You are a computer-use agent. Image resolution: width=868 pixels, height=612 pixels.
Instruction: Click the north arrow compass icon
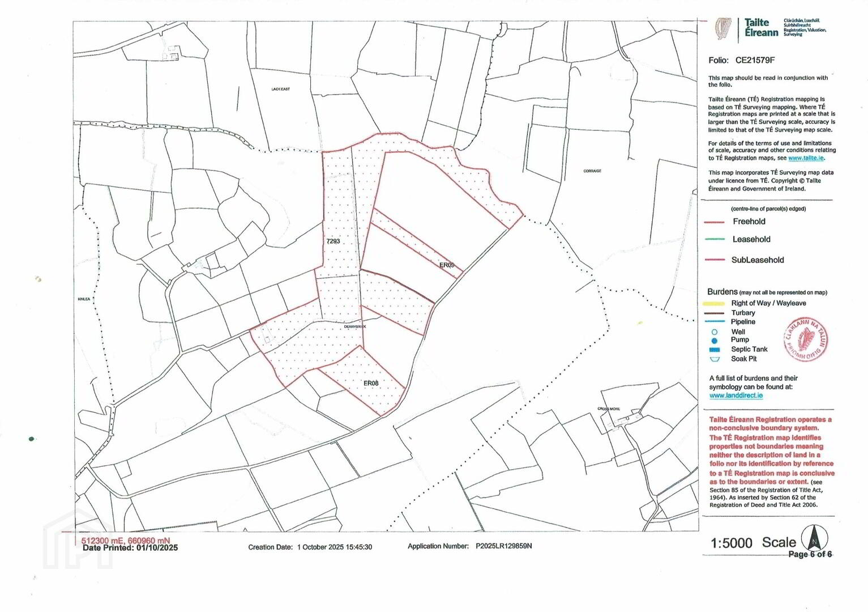814,538
